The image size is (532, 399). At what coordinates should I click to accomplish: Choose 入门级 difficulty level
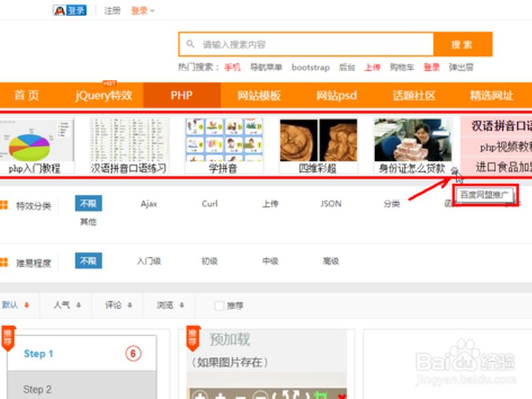(x=149, y=261)
